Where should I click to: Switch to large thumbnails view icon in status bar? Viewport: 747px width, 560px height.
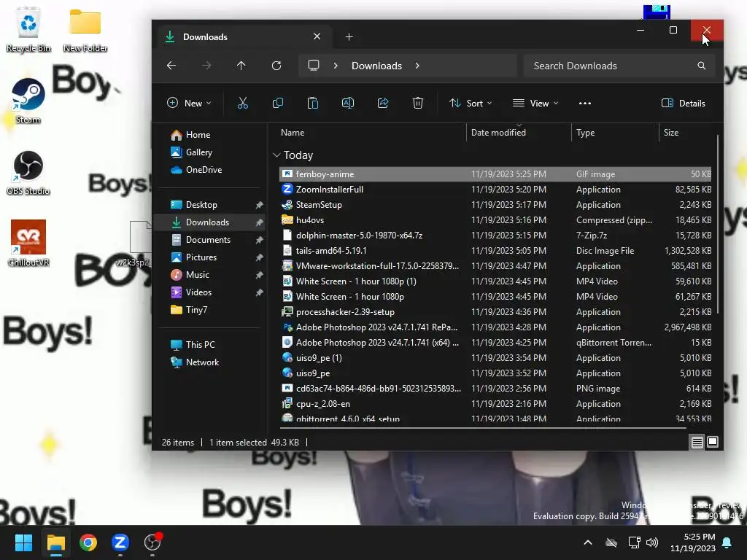(713, 443)
